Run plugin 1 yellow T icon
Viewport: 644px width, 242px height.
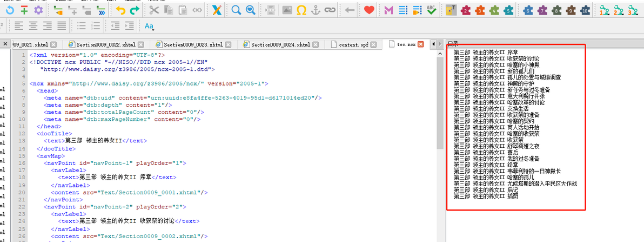coord(451,11)
